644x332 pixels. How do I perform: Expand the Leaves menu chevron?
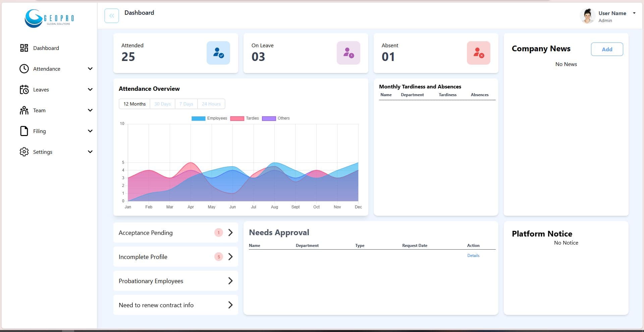90,89
